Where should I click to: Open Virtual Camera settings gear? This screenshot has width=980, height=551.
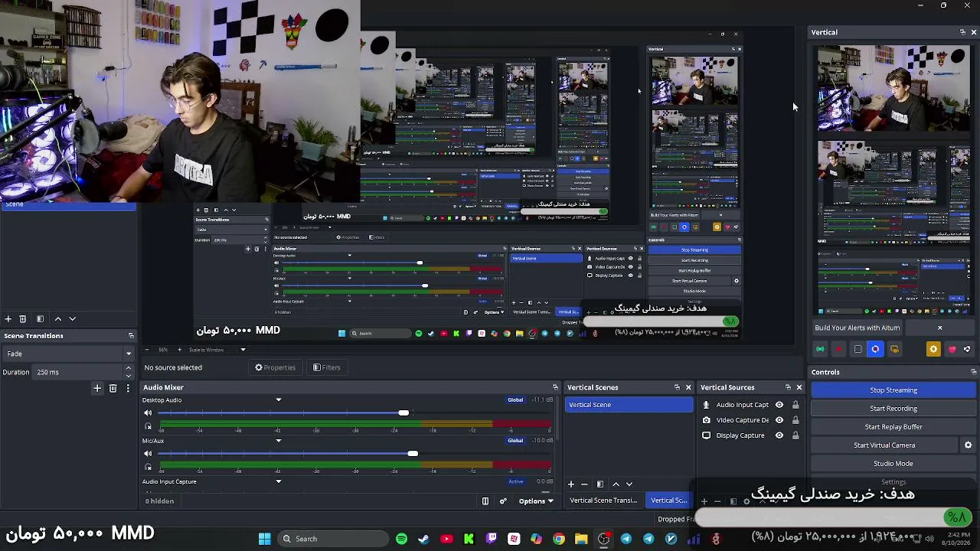click(968, 445)
